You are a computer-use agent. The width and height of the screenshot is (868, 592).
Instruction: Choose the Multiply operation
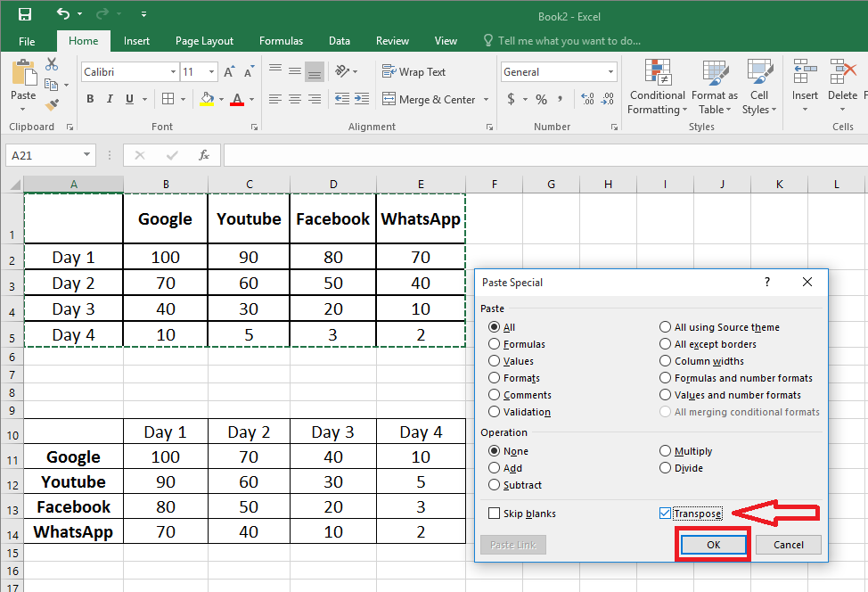tap(666, 450)
